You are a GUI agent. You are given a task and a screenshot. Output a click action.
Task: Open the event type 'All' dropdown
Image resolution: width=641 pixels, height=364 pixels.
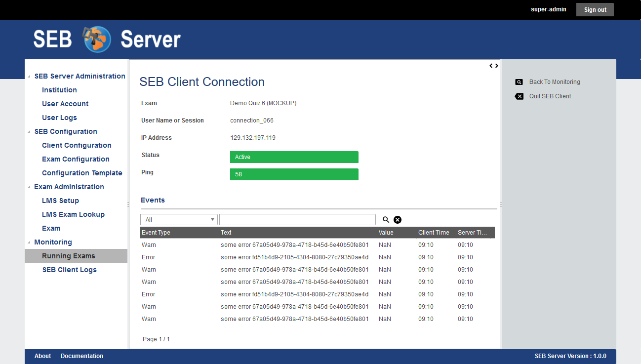pos(179,220)
